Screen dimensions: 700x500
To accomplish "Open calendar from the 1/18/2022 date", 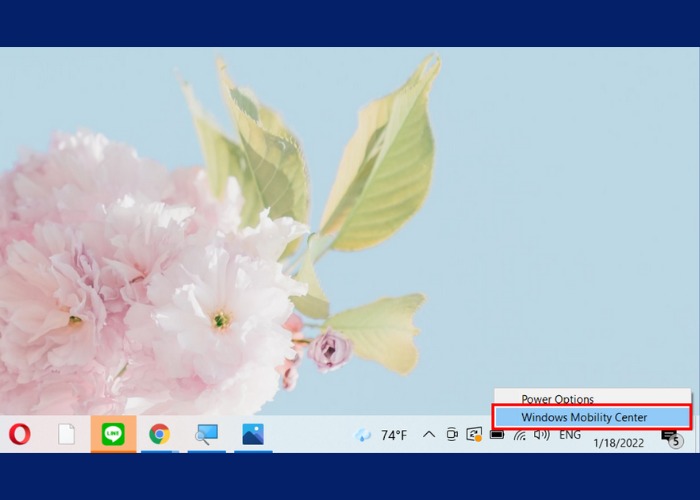I will click(618, 442).
